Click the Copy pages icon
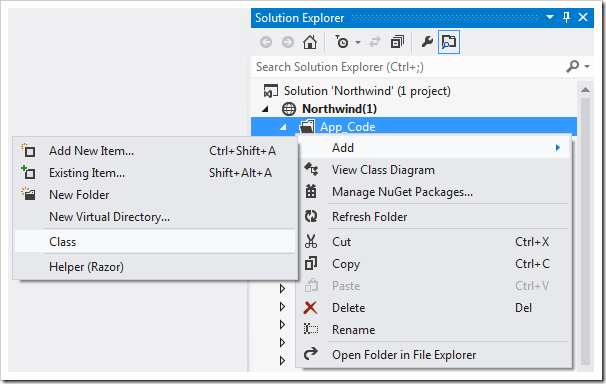 point(311,263)
